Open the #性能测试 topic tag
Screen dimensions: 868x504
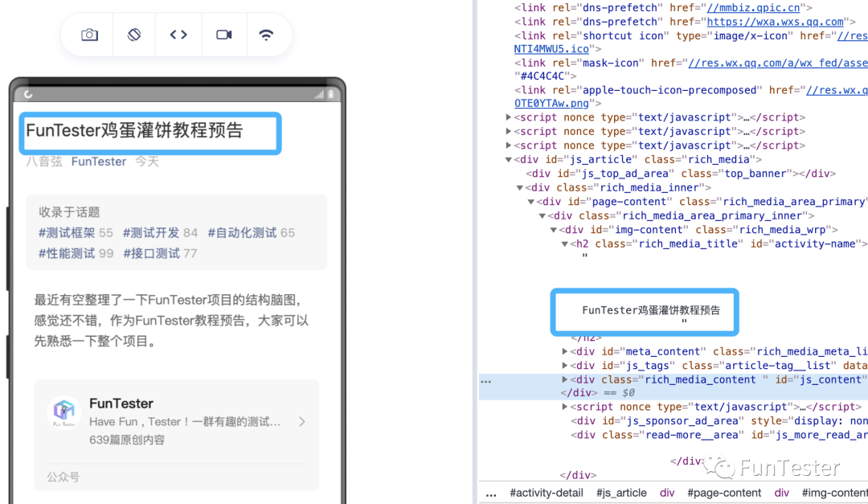click(67, 254)
